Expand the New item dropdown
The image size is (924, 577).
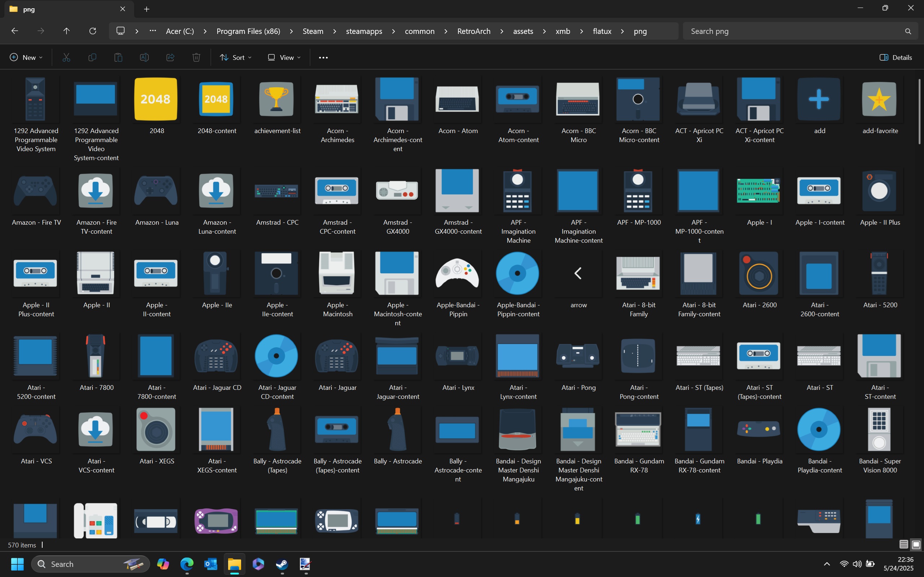[26, 58]
